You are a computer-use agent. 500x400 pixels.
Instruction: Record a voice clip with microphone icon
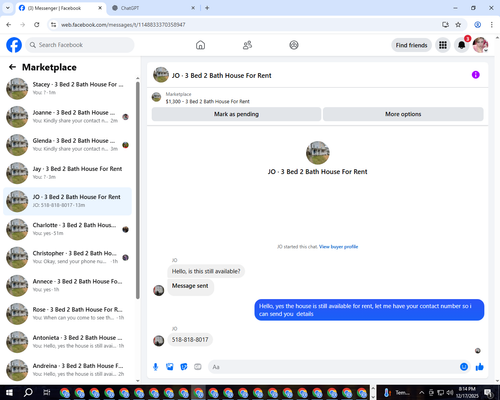(x=155, y=367)
